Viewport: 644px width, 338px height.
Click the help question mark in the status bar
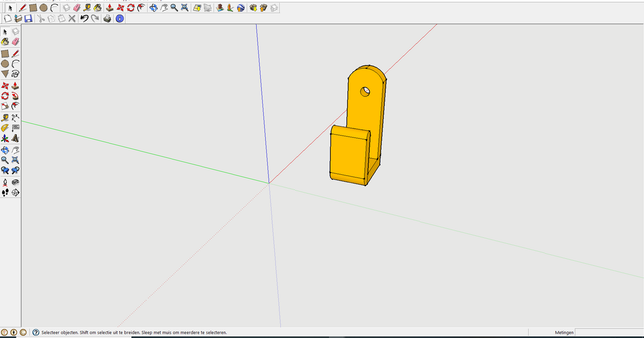pyautogui.click(x=35, y=332)
